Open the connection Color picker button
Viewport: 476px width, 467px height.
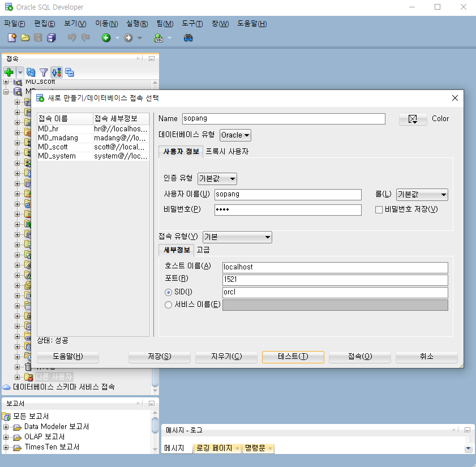pyautogui.click(x=413, y=119)
